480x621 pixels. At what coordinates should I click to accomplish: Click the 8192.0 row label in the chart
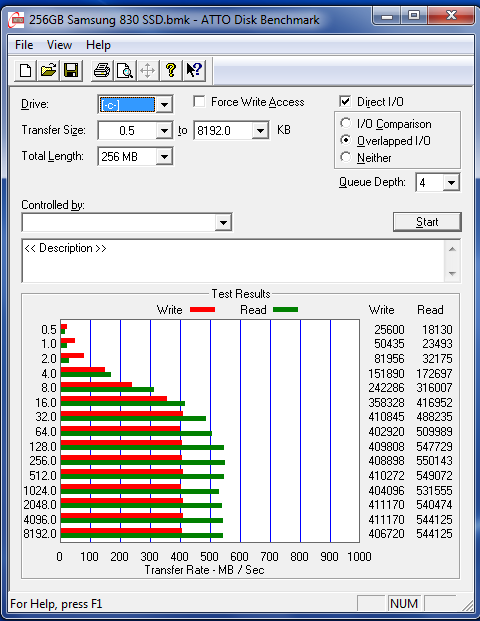click(x=40, y=533)
